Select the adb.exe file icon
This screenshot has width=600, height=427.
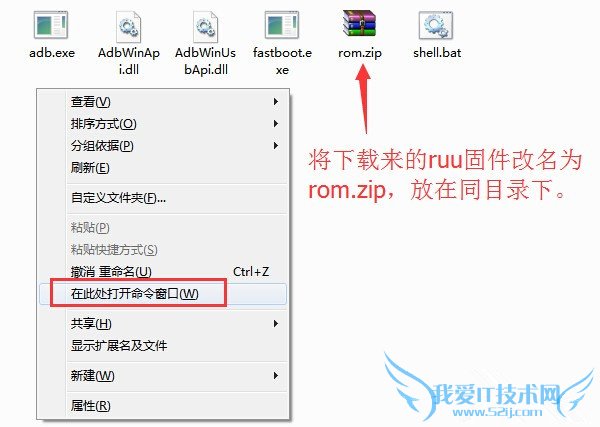click(51, 25)
